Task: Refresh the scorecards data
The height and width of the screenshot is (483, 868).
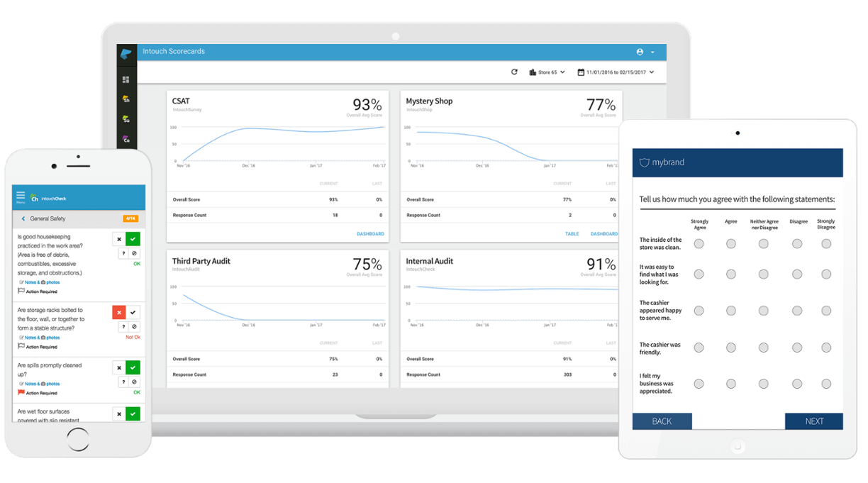Action: click(x=514, y=72)
